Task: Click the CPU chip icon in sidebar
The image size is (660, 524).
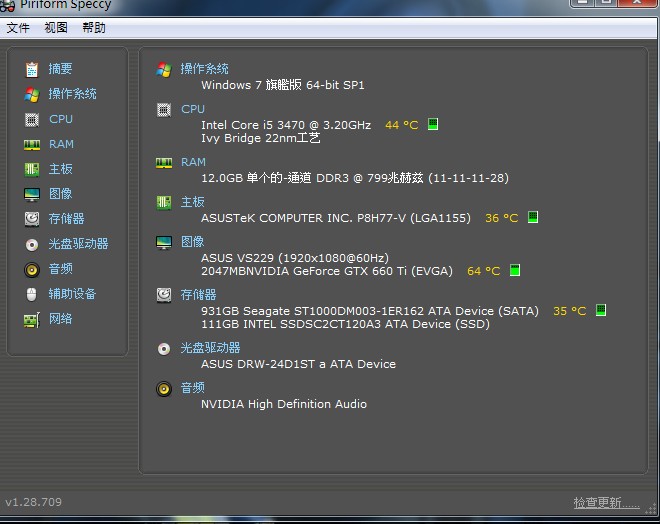Action: point(32,120)
